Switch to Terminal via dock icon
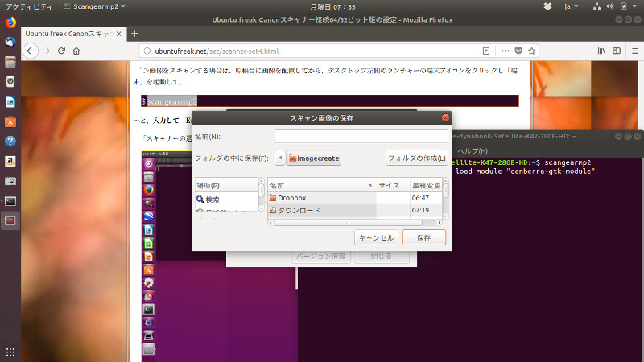 (10, 201)
